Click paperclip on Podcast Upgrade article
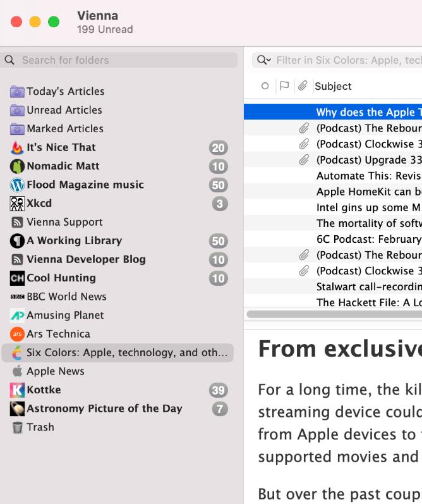422x504 pixels. coord(304,160)
